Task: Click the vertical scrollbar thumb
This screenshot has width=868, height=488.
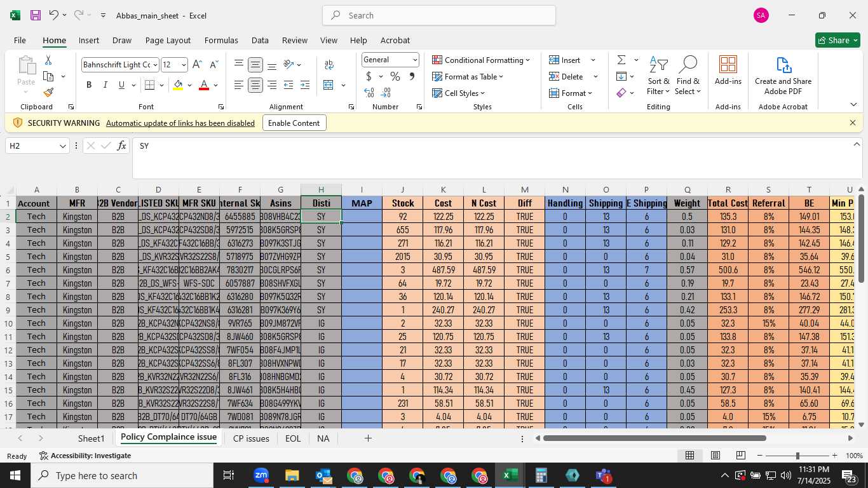Action: pyautogui.click(x=862, y=238)
